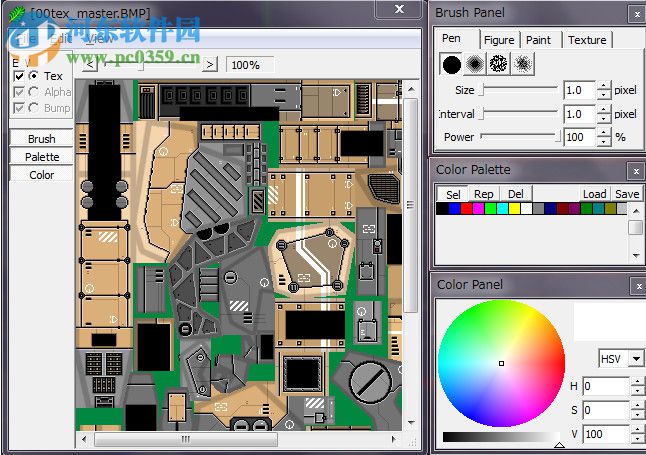Viewport: 646px width, 455px height.
Task: Close the Color Panel
Action: pyautogui.click(x=639, y=286)
